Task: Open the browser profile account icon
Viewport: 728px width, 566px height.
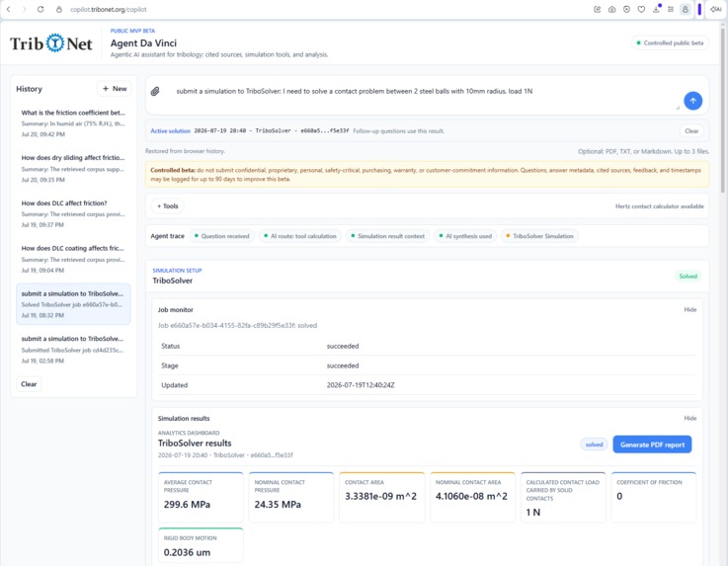Action: [685, 9]
